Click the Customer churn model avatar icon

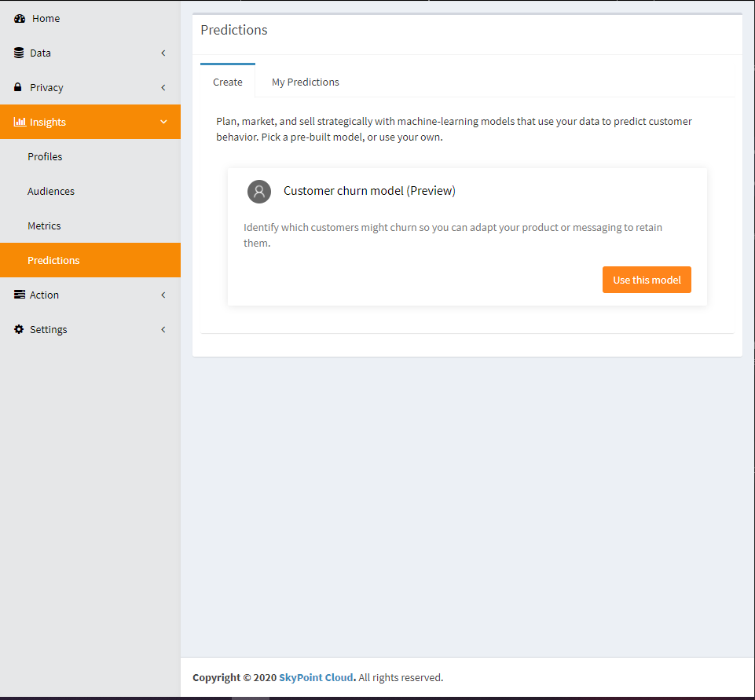[x=258, y=191]
